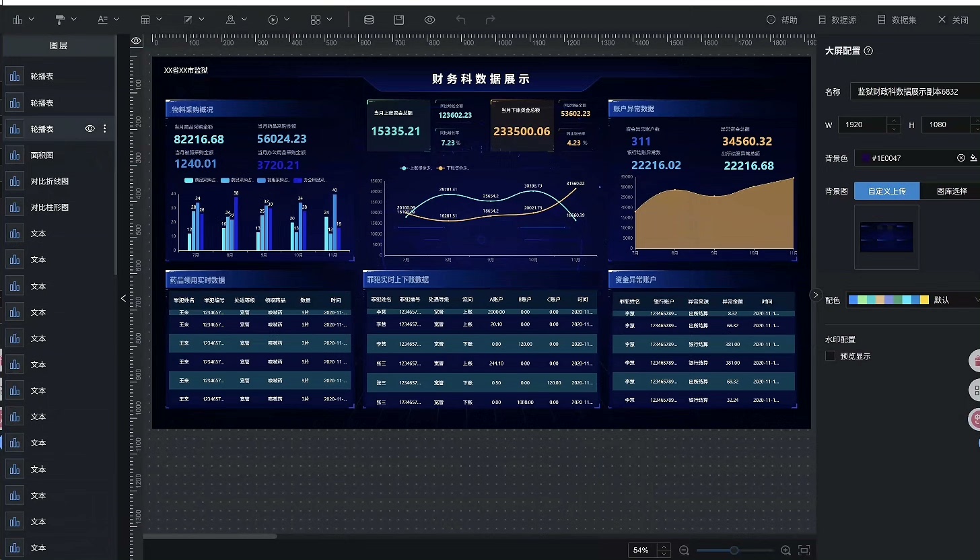This screenshot has width=980, height=560.
Task: Click the fit-to-screen icon
Action: [803, 551]
